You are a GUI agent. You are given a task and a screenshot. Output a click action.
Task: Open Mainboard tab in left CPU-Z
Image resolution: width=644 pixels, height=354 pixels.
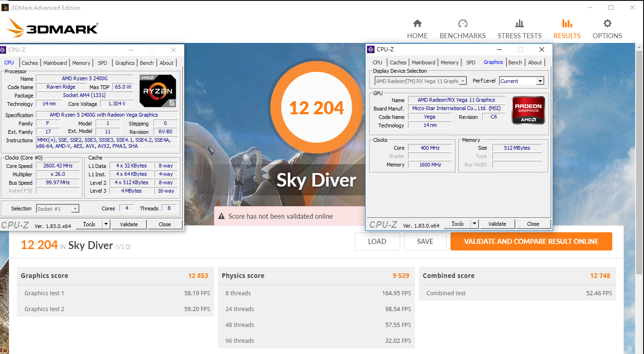point(55,63)
